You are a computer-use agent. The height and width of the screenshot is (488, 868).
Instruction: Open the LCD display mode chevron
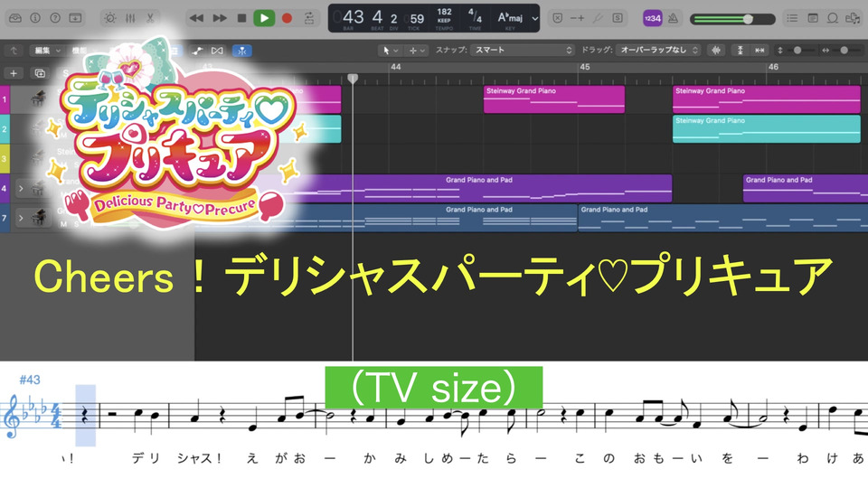534,18
